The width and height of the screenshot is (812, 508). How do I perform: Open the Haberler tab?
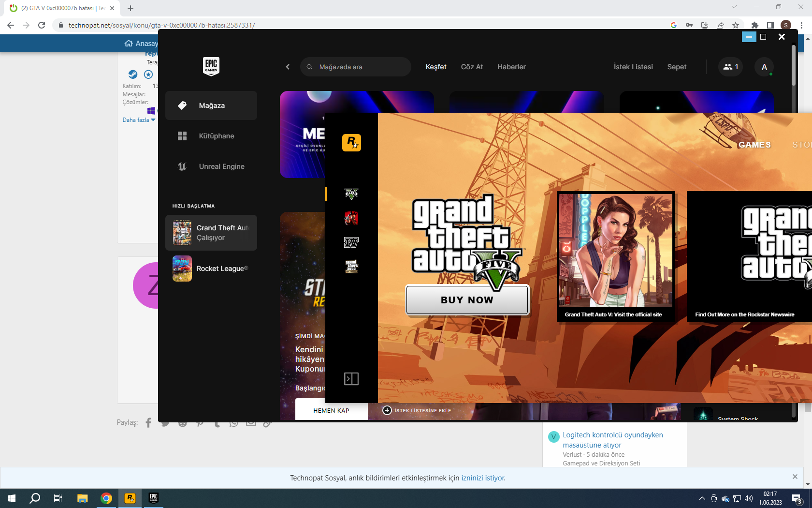(511, 67)
